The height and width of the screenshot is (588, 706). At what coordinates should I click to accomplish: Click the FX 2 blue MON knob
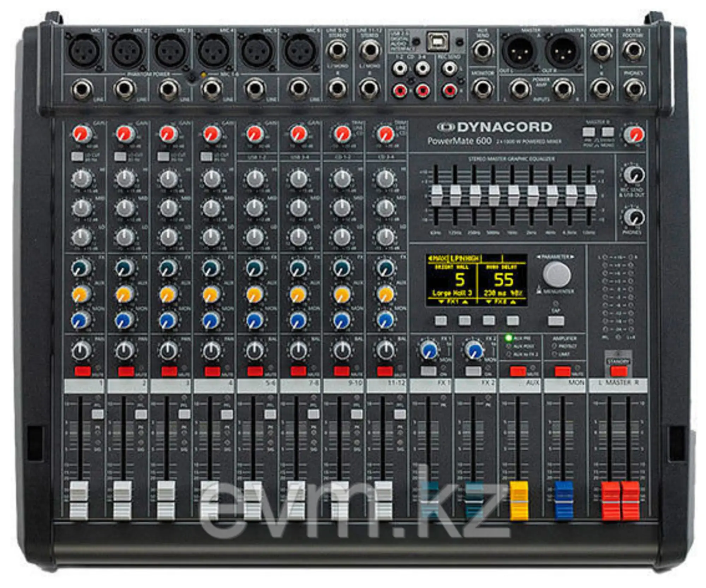(474, 351)
